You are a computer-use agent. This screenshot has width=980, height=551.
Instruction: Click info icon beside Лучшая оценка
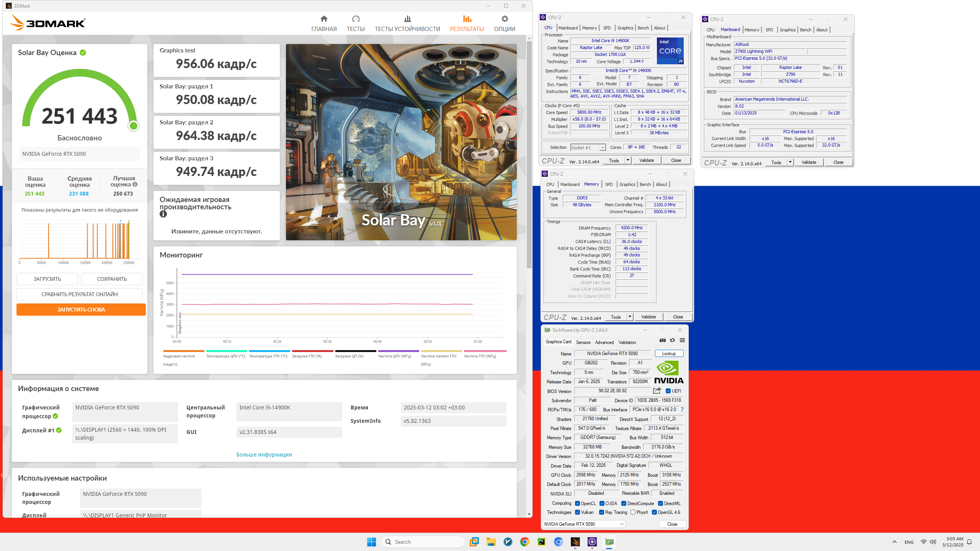pos(135,184)
